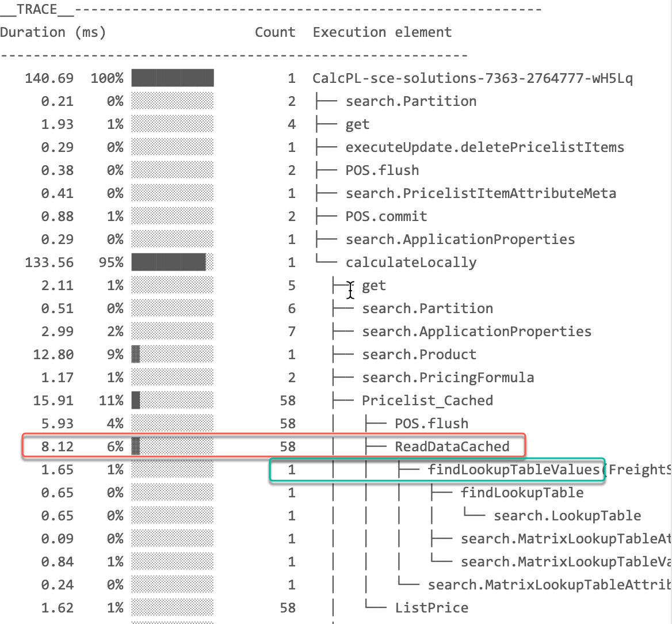672x624 pixels.
Task: Click the calculateLocally execution element
Action: coord(411,262)
